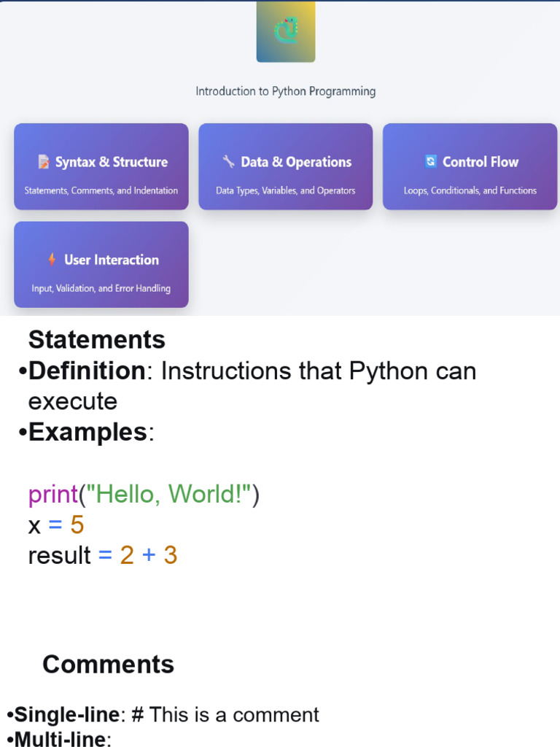Click the 'Data Types, Variables, and Operators' subtitle
This screenshot has width=560, height=747.
point(286,190)
